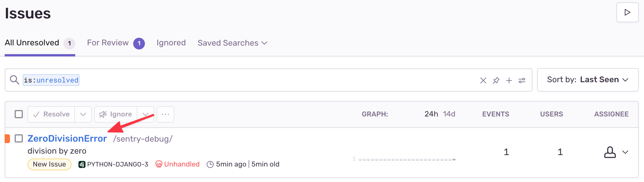Switch to the For Review tab

click(108, 43)
